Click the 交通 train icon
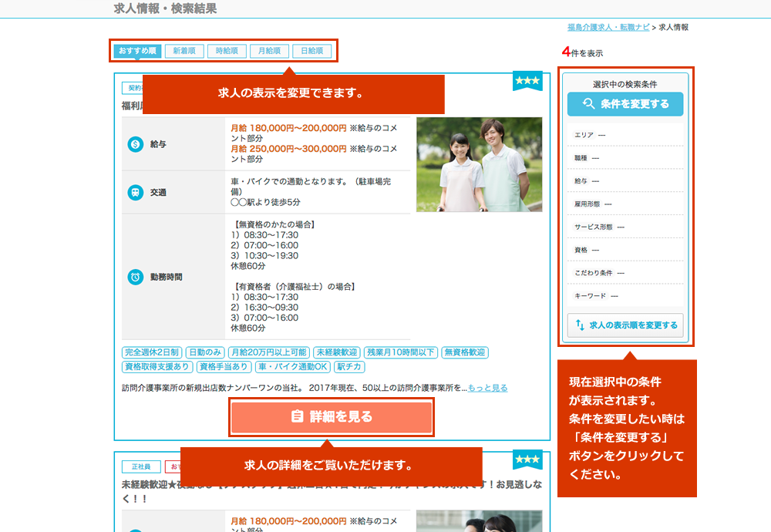 (136, 192)
